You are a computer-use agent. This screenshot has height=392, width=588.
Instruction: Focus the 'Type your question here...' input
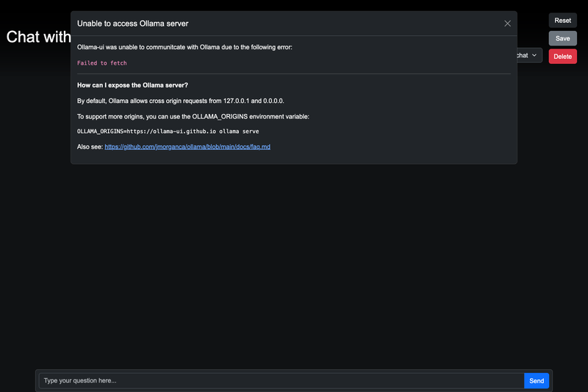(282, 381)
